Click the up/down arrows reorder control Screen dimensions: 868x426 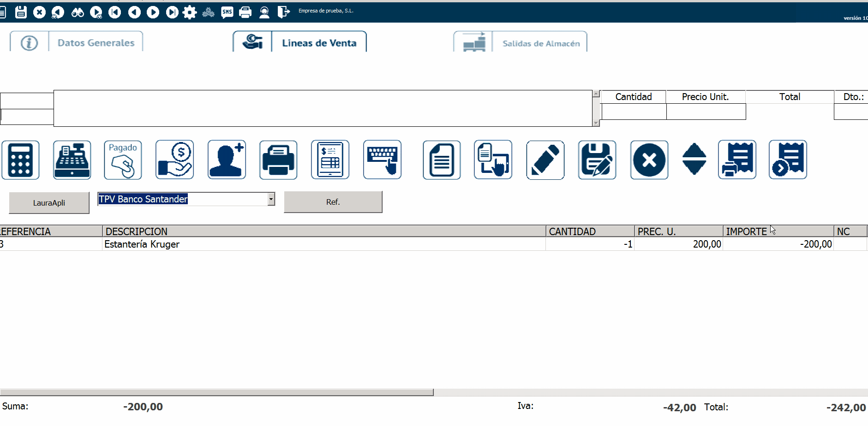coord(694,159)
